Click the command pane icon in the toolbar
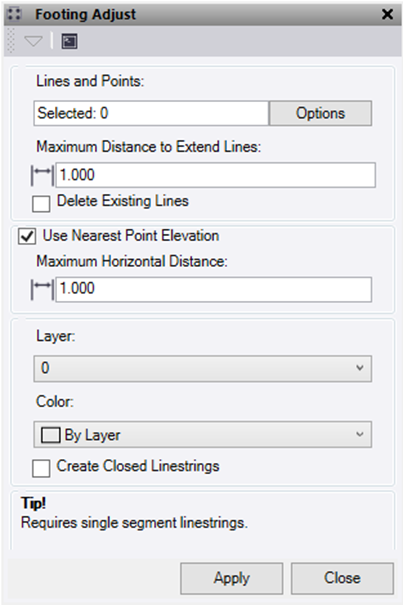The image size is (403, 605). coord(69,41)
